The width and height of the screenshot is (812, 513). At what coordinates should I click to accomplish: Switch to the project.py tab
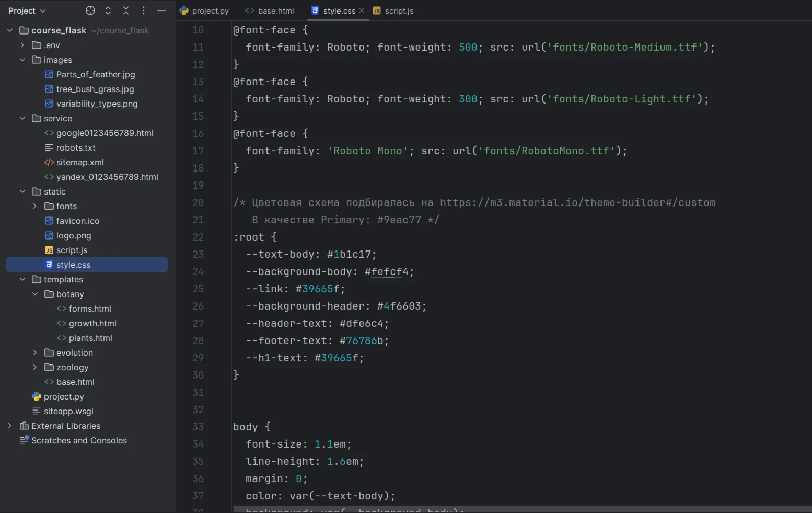[x=204, y=11]
